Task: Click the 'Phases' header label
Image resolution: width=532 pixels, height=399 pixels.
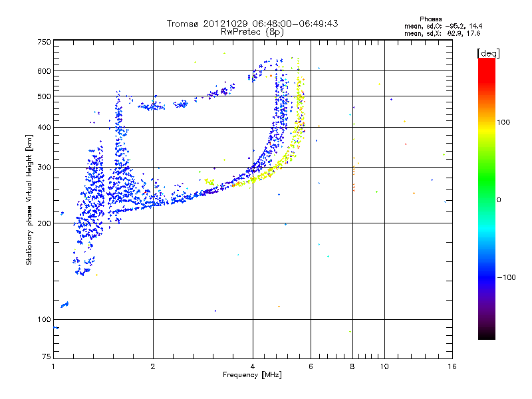Action: (x=430, y=19)
